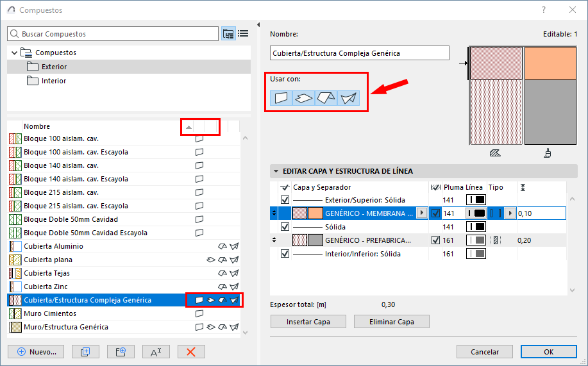Image resolution: width=588 pixels, height=366 pixels.
Task: Click pen swatch for Interior/Inferior line
Action: pos(476,254)
